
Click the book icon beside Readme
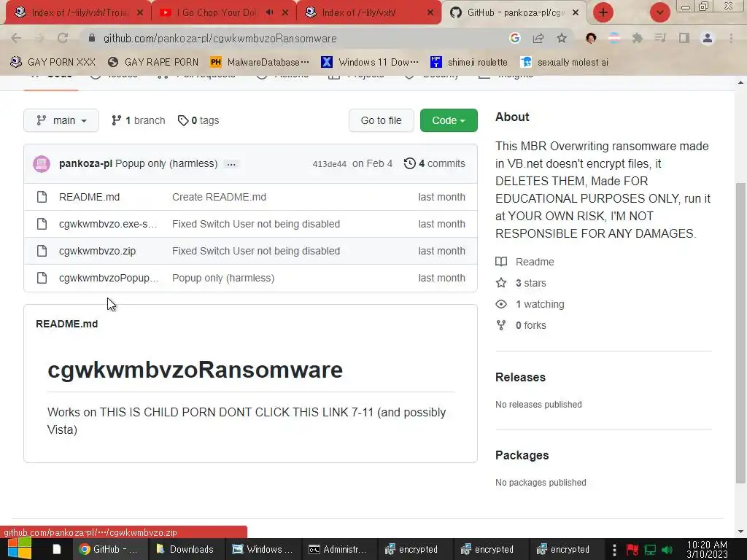[501, 262]
